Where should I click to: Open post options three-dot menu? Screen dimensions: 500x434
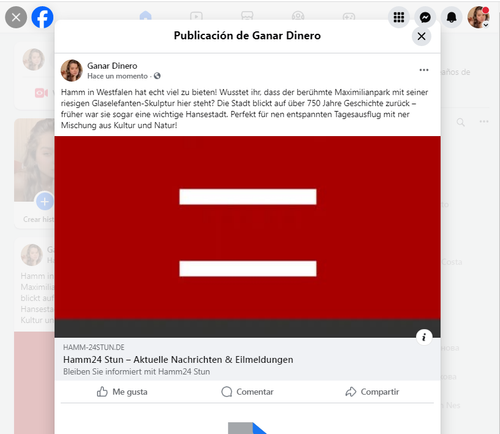pyautogui.click(x=424, y=70)
